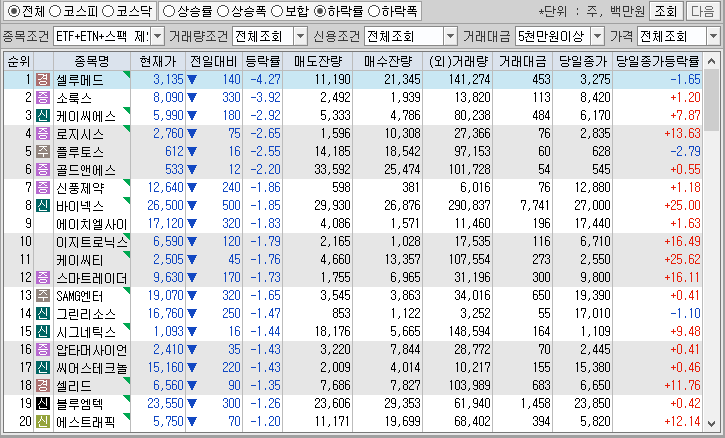The height and width of the screenshot is (438, 725).
Task: Sort by the 종목명 column header
Action: pyautogui.click(x=92, y=61)
